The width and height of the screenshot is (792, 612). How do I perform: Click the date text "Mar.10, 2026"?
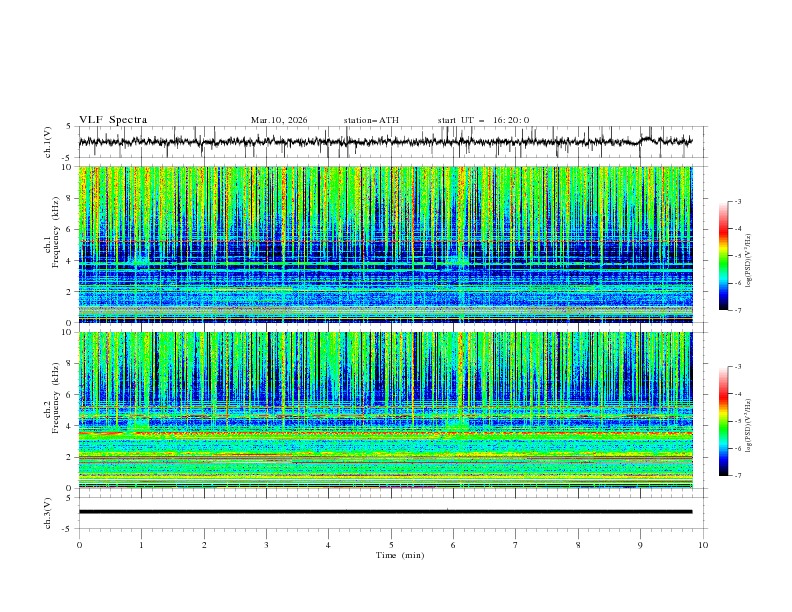(279, 120)
